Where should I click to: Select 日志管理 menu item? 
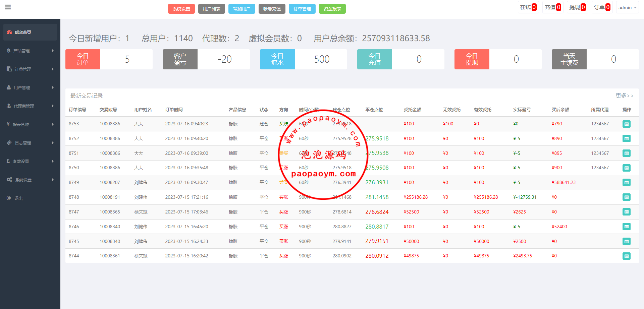(23, 143)
